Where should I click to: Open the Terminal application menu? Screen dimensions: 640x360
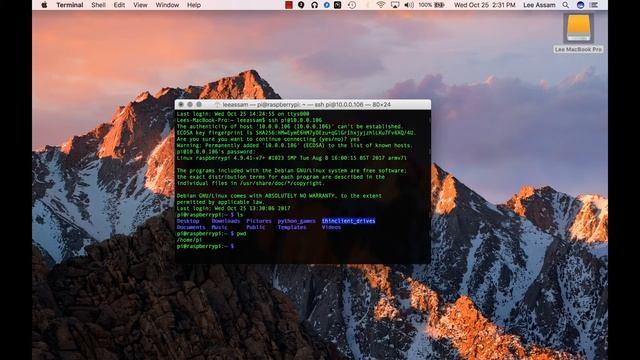69,5
